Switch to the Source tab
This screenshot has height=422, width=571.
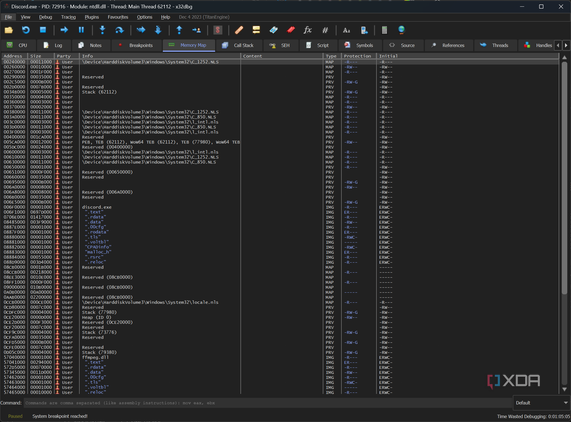click(x=403, y=45)
